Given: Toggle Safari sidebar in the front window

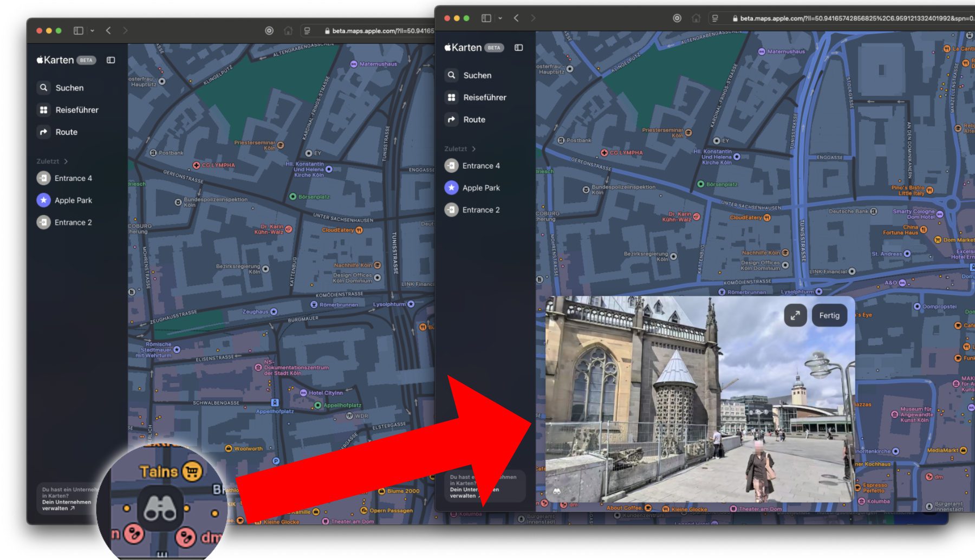Looking at the screenshot, I should coord(486,18).
